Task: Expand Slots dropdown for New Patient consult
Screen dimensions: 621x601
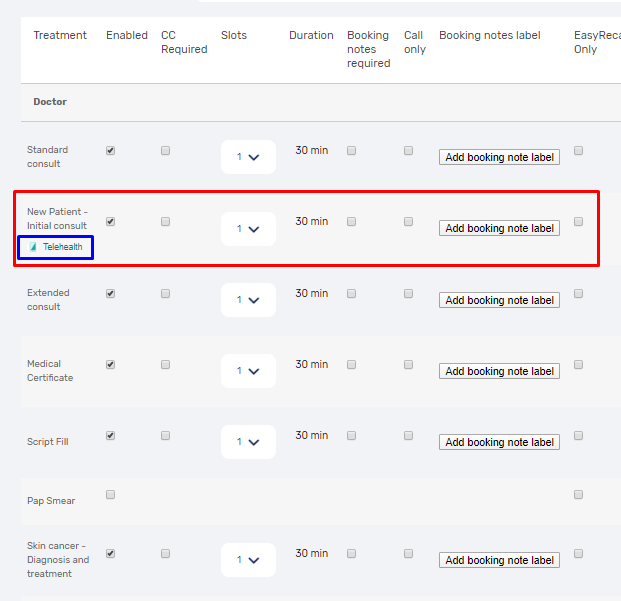Action: coord(248,229)
